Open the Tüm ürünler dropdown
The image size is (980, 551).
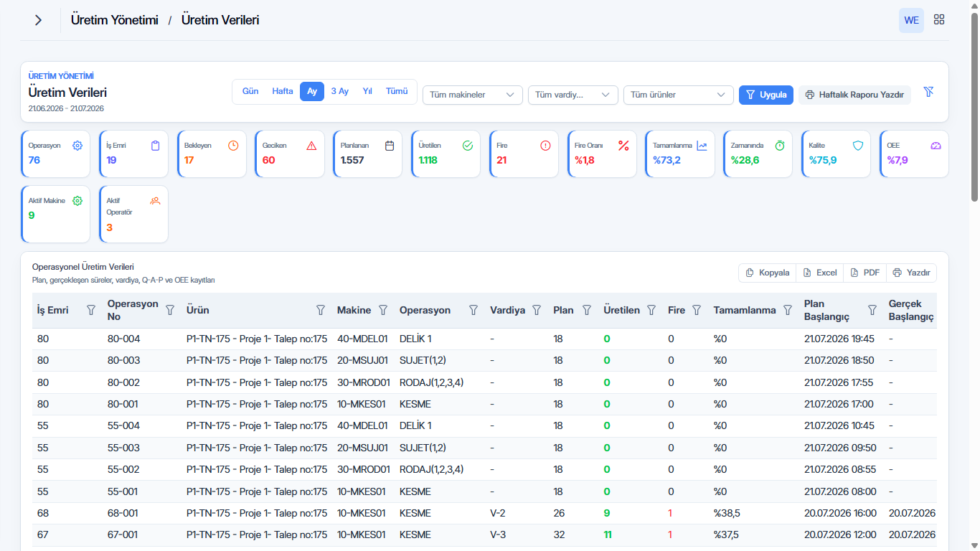pos(679,95)
